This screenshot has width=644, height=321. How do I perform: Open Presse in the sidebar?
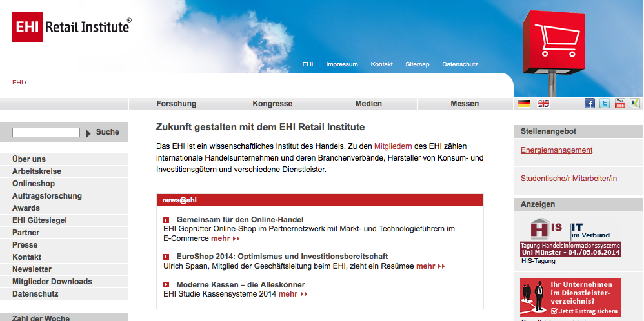[x=64, y=245]
